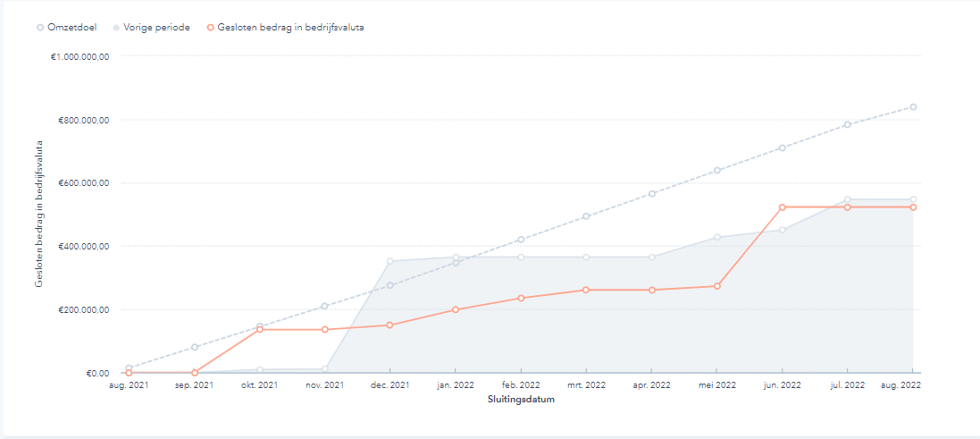Select the orange Gesloten bedrag point at aug. 2022
Image resolution: width=980 pixels, height=439 pixels.
[913, 207]
